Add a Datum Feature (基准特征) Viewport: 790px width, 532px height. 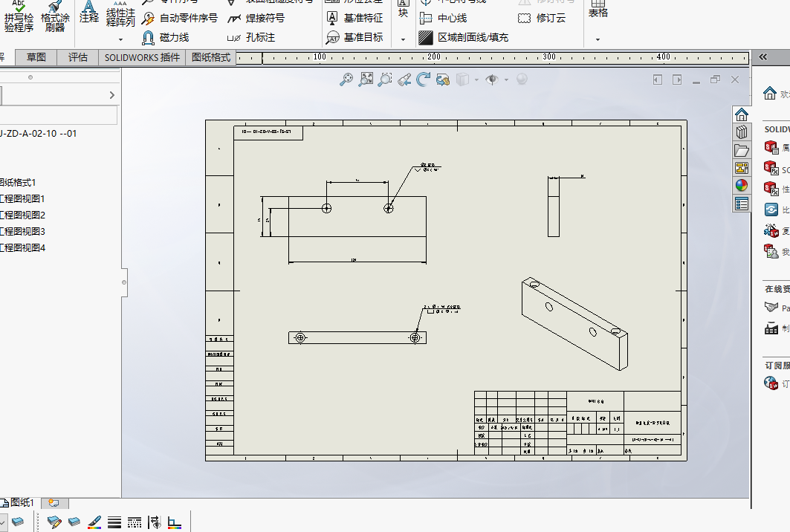pyautogui.click(x=354, y=18)
